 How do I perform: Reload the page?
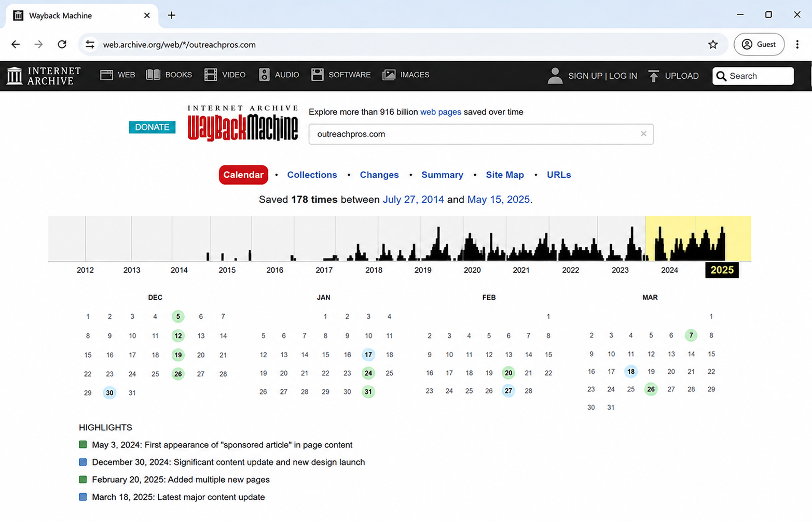point(62,45)
